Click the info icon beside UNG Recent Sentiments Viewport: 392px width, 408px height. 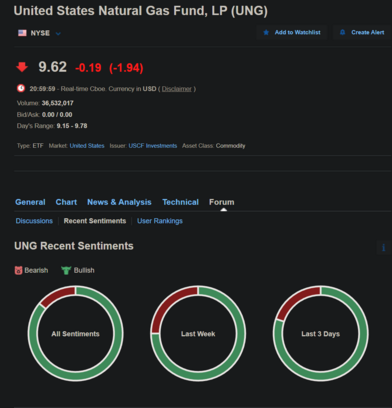coord(383,247)
